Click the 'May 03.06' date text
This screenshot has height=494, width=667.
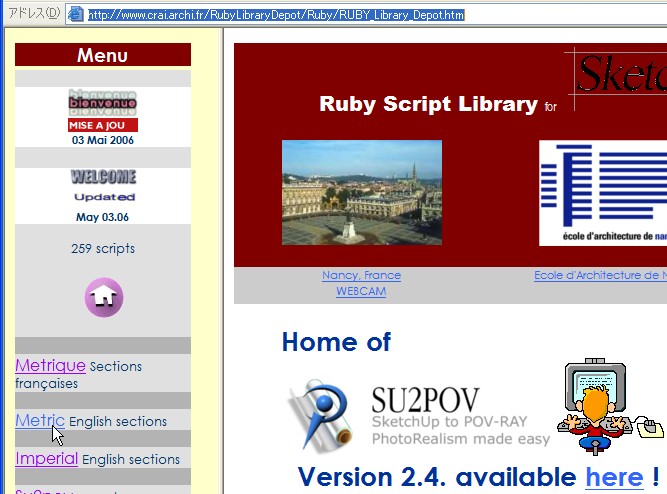point(102,217)
